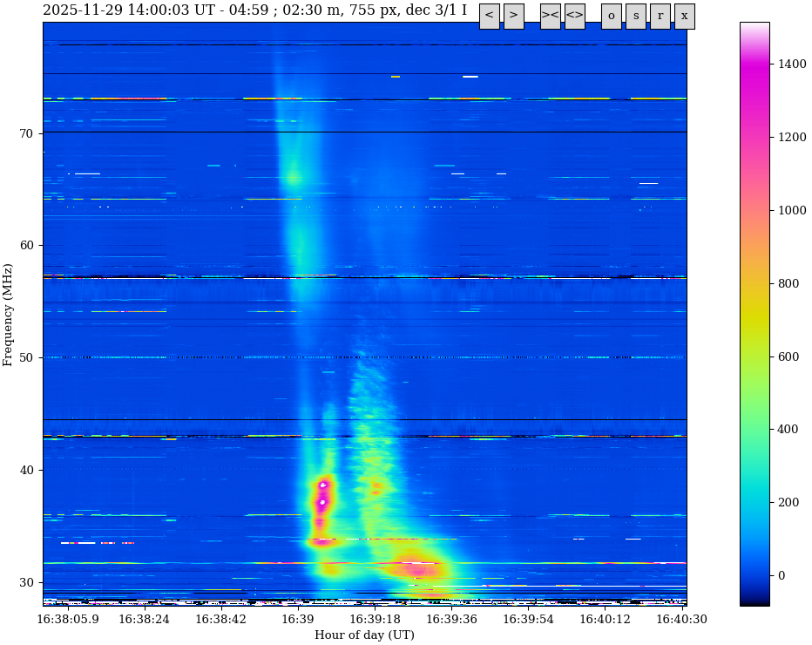Click the 50 MHz frequency tick label
The height and width of the screenshot is (645, 812).
26,357
